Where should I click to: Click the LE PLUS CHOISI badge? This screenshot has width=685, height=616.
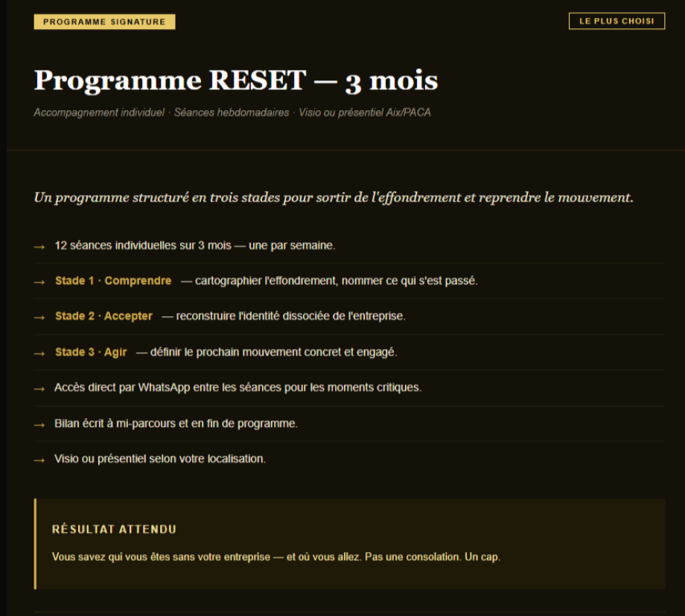616,21
